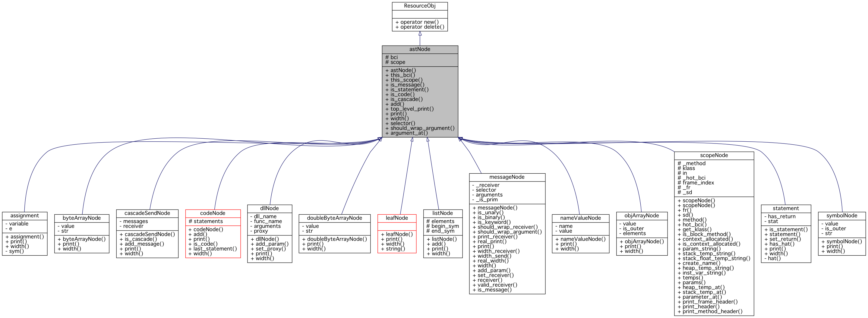Select the doubleByteArrayNode class title
Image resolution: width=868 pixels, height=318 pixels.
click(x=334, y=218)
